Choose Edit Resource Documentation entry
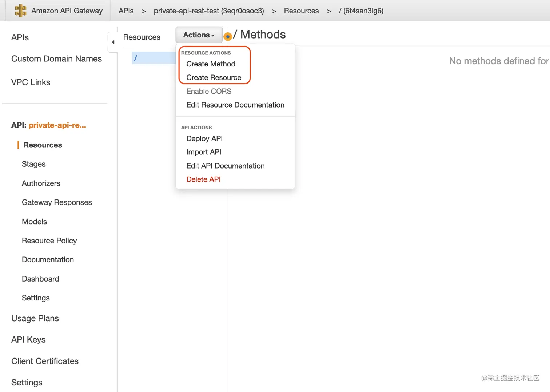This screenshot has width=550, height=392. click(235, 105)
